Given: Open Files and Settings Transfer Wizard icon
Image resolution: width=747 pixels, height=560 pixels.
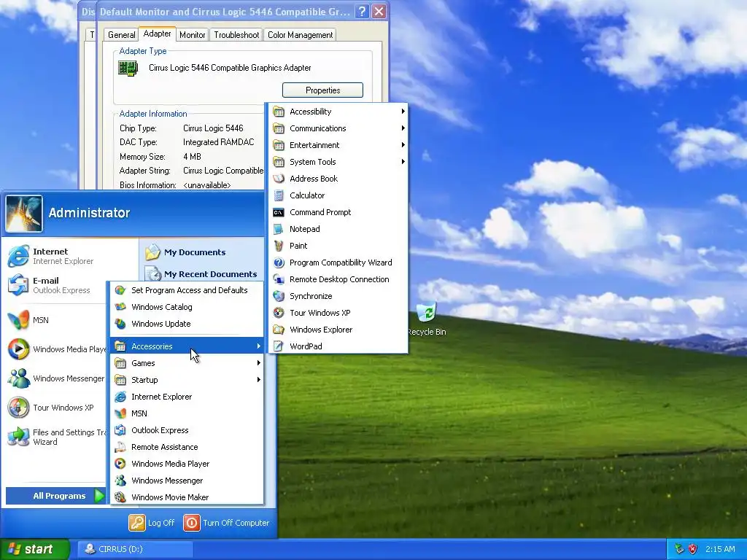Looking at the screenshot, I should pyautogui.click(x=18, y=437).
